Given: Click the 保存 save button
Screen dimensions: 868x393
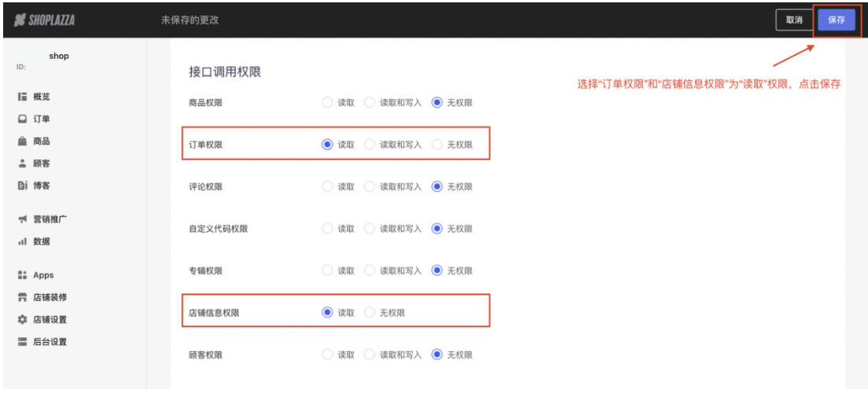Looking at the screenshot, I should (x=836, y=20).
